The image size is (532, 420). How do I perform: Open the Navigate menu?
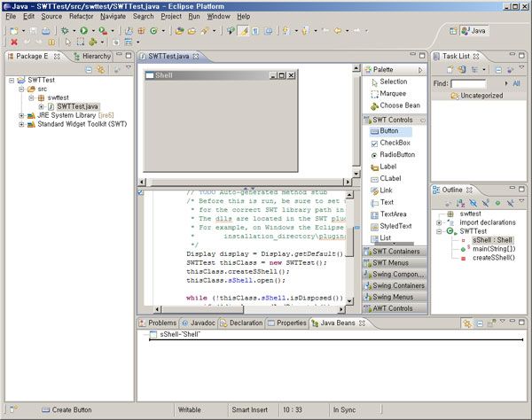[x=113, y=16]
